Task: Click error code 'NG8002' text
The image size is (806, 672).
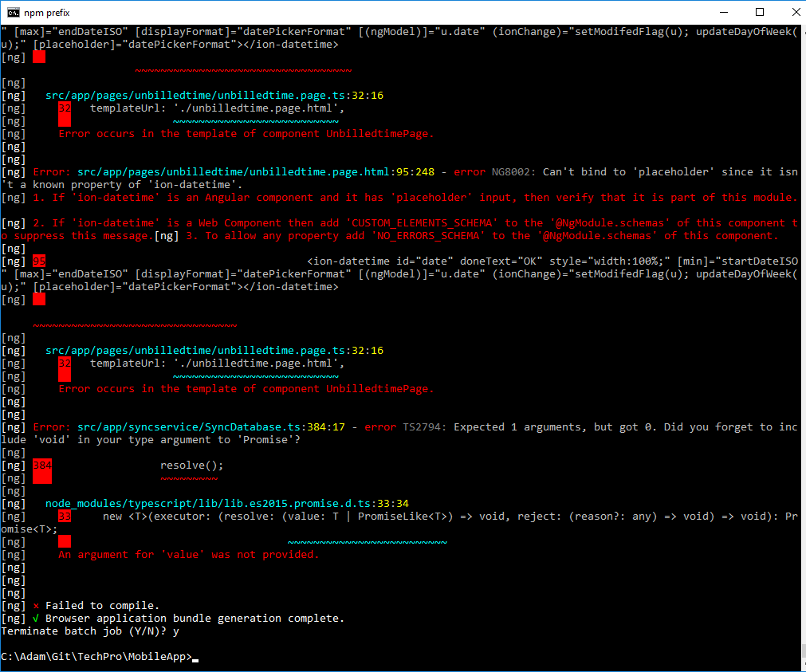Action: pos(510,172)
